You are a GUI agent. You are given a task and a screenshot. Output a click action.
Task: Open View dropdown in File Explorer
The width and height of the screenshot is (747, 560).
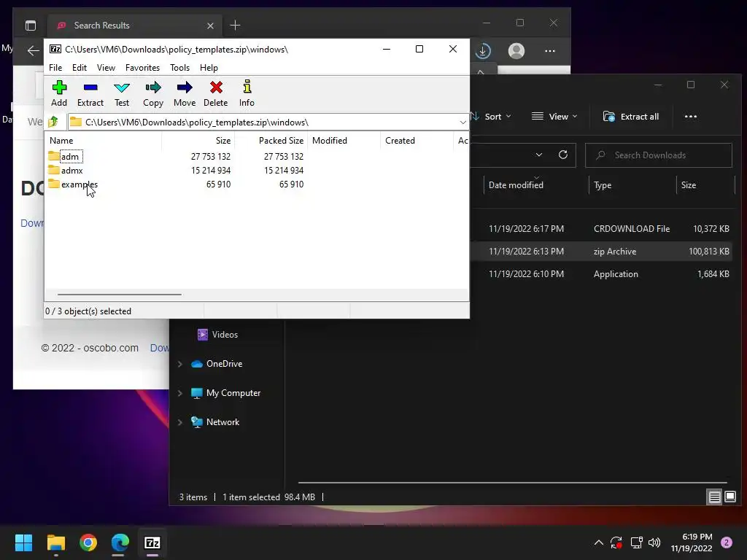[x=554, y=117]
